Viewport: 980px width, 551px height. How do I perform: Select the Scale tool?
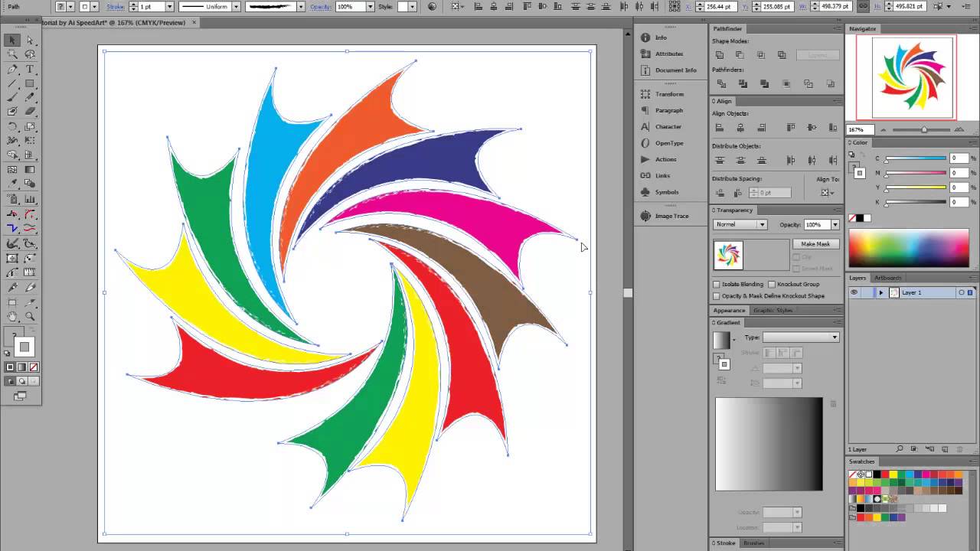coord(30,126)
